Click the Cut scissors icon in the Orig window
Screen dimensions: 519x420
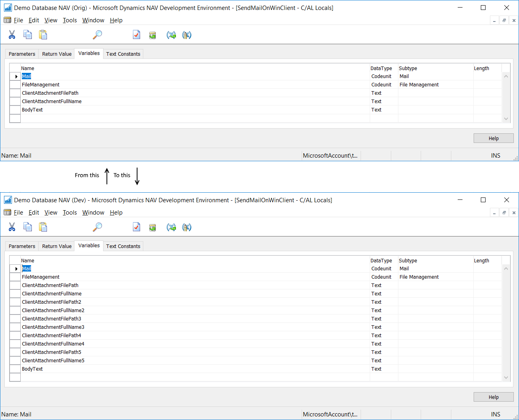click(12, 35)
